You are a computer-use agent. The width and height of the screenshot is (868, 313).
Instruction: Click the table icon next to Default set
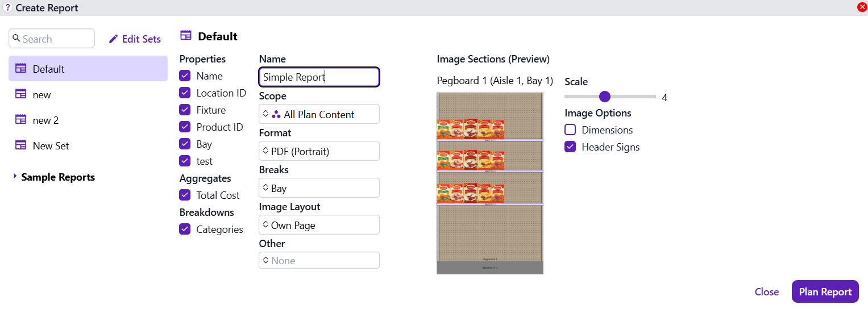coord(21,69)
